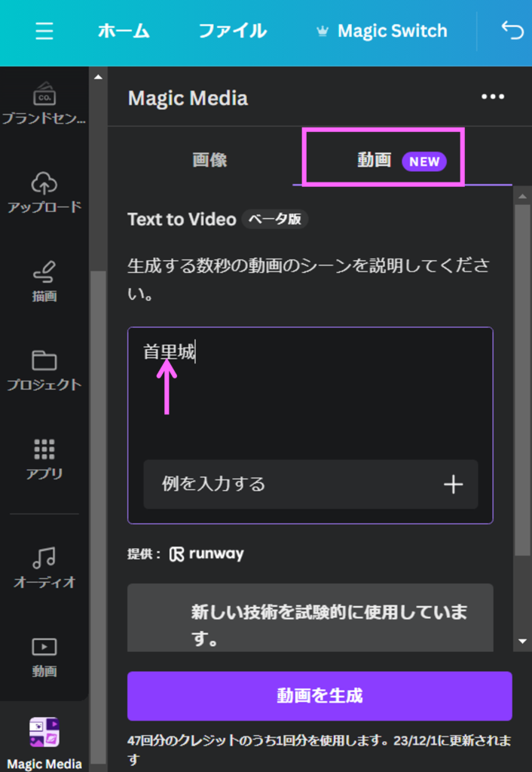Screen dimensions: 532x772
Task: Open the ファイル menu
Action: pos(232,32)
